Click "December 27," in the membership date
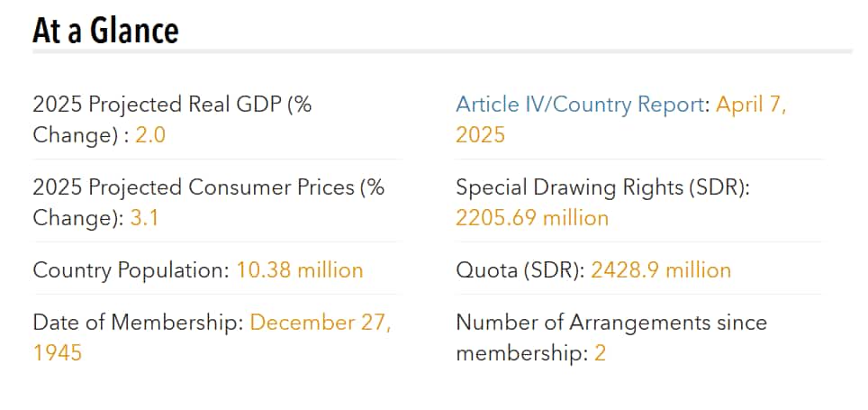Image resolution: width=868 pixels, height=410 pixels. [x=321, y=323]
